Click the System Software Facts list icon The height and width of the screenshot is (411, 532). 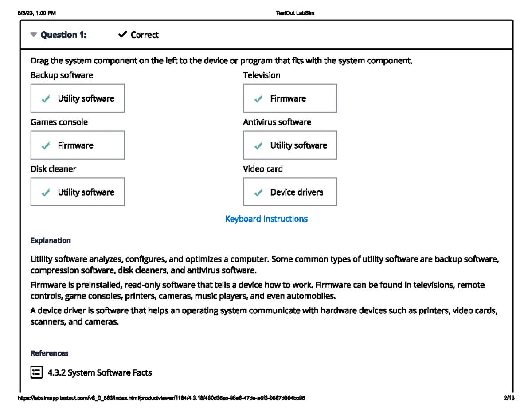point(36,372)
